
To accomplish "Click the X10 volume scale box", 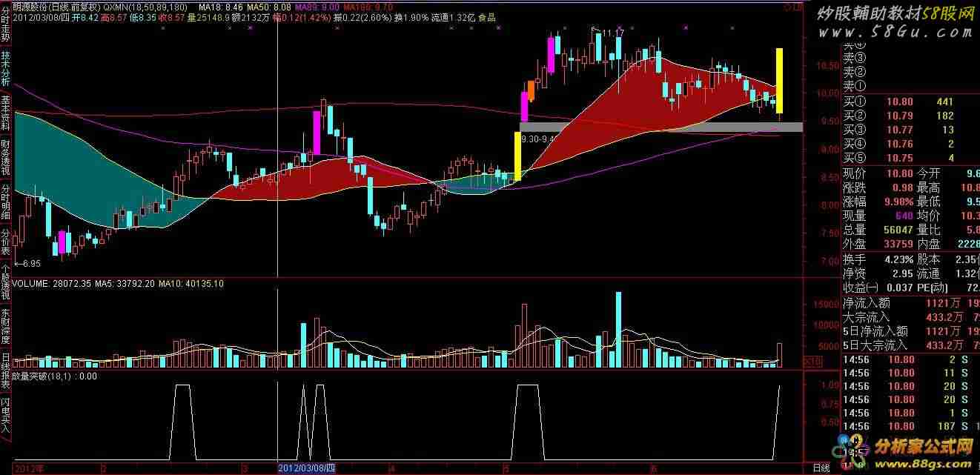I will tap(813, 362).
